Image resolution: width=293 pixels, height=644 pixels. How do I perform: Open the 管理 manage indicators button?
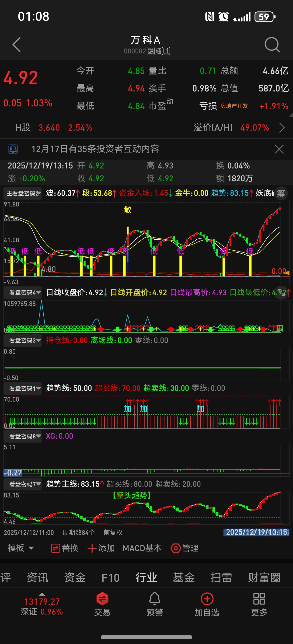click(185, 548)
